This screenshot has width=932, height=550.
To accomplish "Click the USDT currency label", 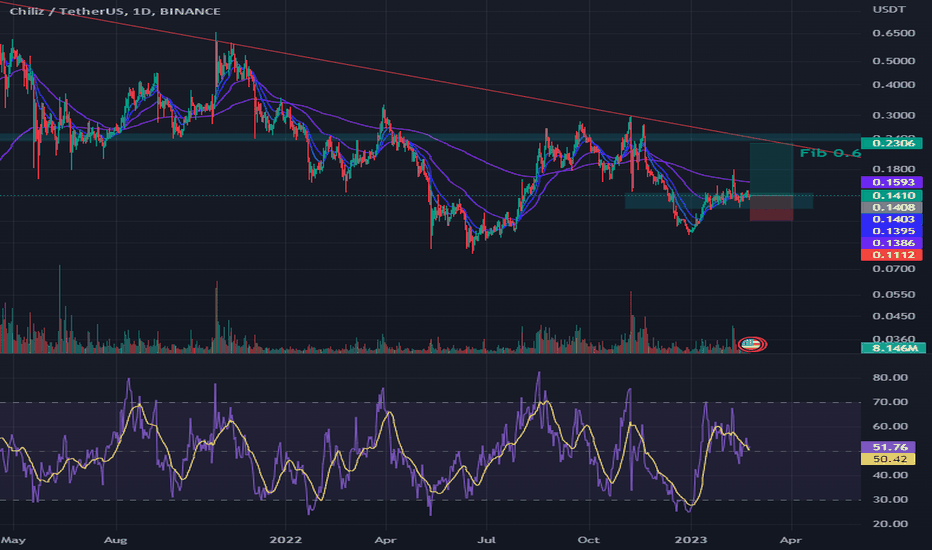I will click(x=889, y=10).
